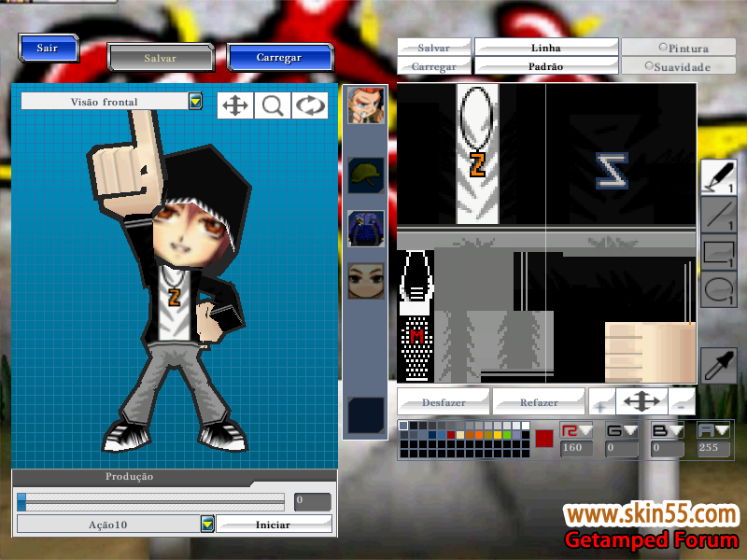Pick the white palette swatch
Viewport: 747px width, 560px height.
(x=525, y=426)
